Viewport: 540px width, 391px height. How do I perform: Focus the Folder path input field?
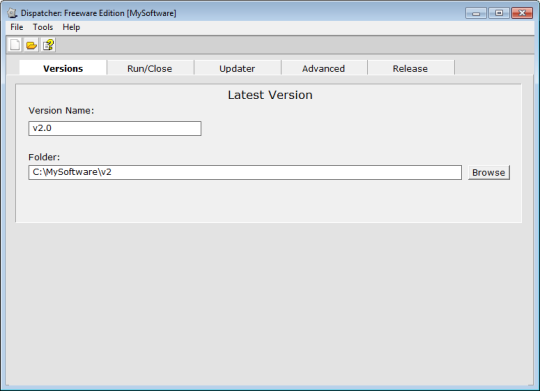coord(245,172)
